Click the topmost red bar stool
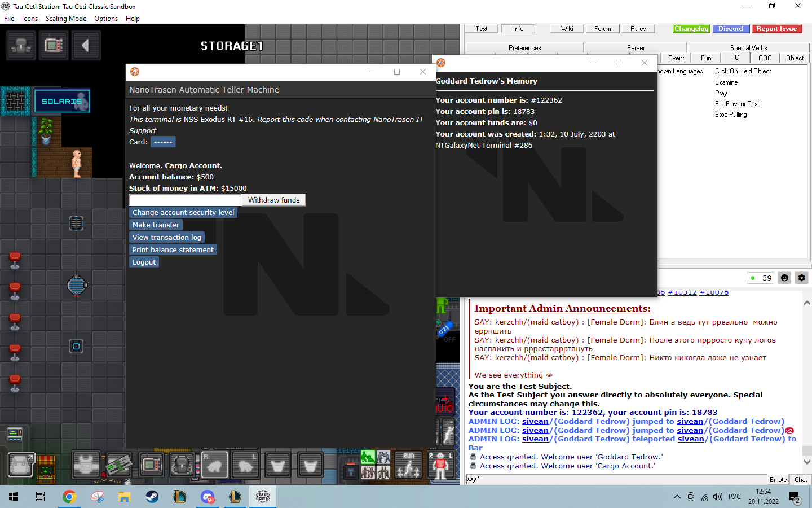The height and width of the screenshot is (508, 812). [x=15, y=260]
